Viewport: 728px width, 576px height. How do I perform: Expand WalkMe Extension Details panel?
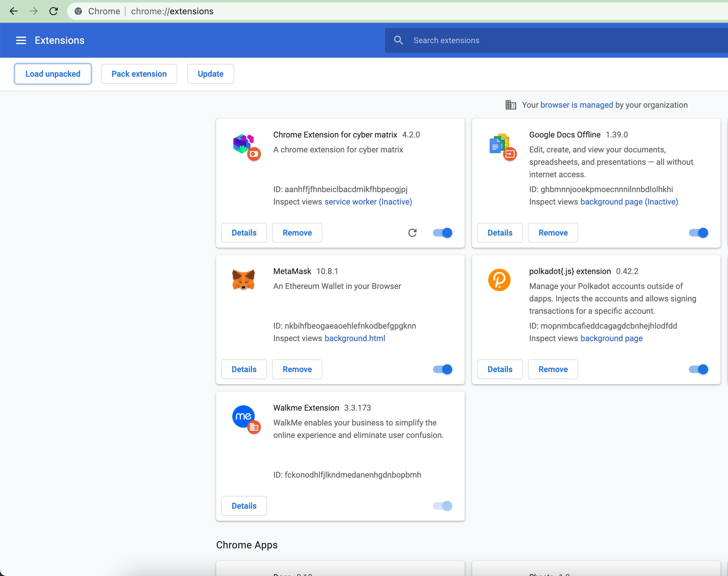[244, 506]
